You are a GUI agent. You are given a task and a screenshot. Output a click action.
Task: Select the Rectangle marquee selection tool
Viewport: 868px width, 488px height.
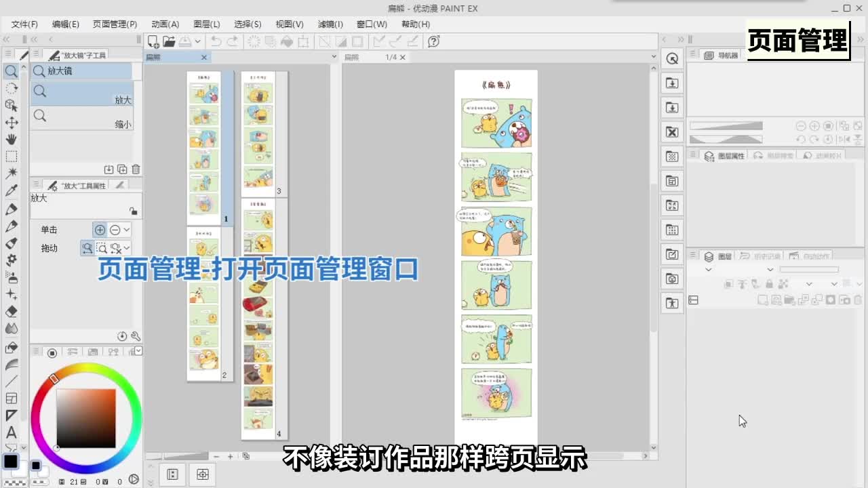(x=12, y=157)
